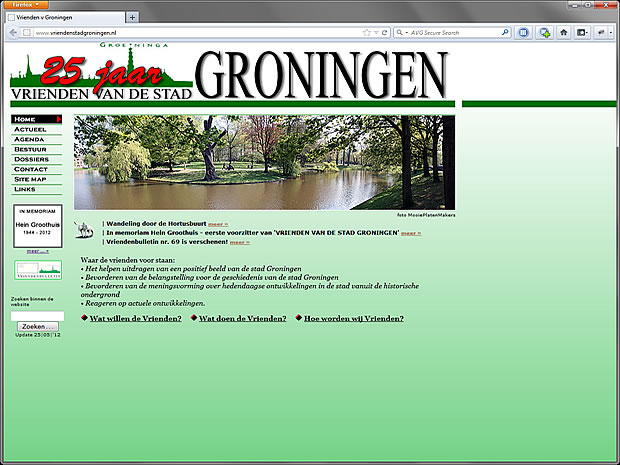
Task: Open 'meer' link for Vriendenbulletin nr. 69
Action: click(240, 242)
